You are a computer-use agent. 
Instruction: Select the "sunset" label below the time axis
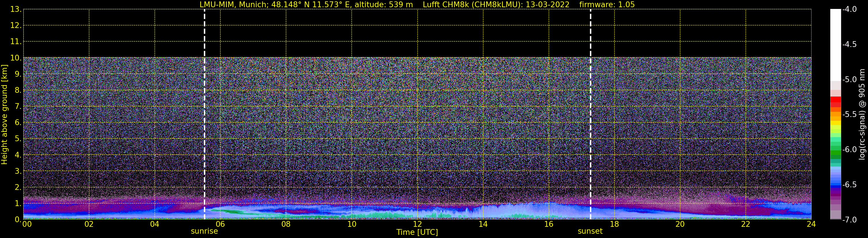pyautogui.click(x=590, y=231)
